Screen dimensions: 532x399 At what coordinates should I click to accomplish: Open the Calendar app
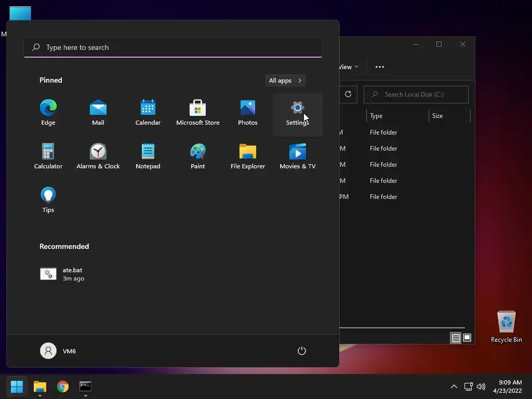(148, 113)
